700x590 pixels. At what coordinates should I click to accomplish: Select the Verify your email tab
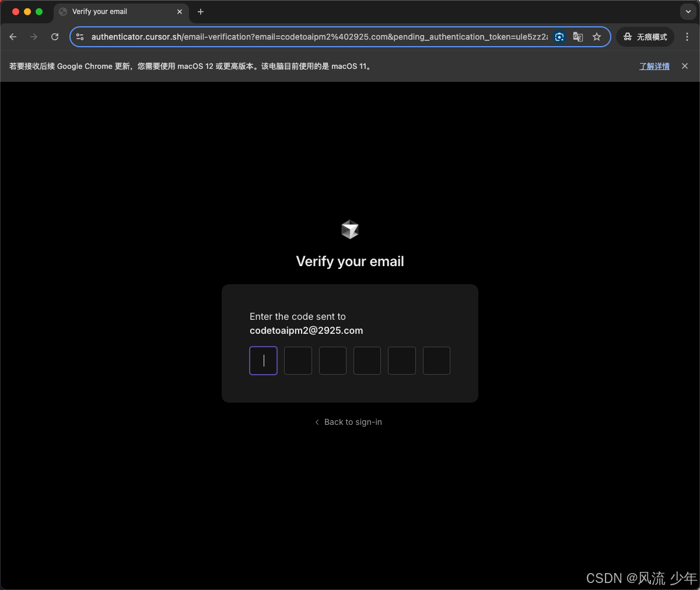click(x=121, y=12)
